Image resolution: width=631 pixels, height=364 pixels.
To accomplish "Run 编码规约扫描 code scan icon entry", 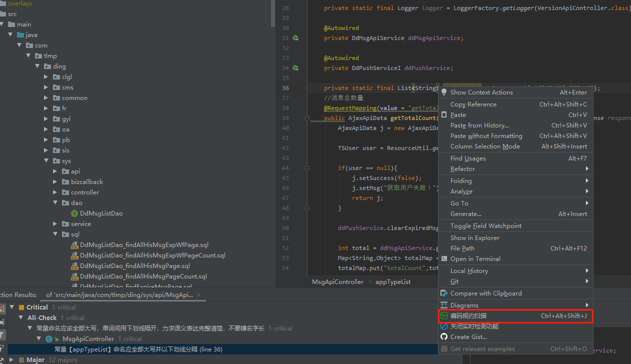I will pos(443,315).
